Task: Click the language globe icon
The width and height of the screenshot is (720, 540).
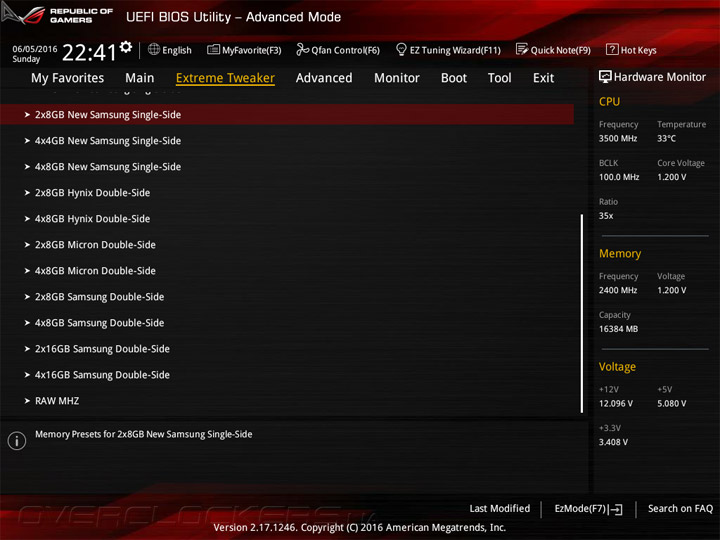Action: [154, 49]
